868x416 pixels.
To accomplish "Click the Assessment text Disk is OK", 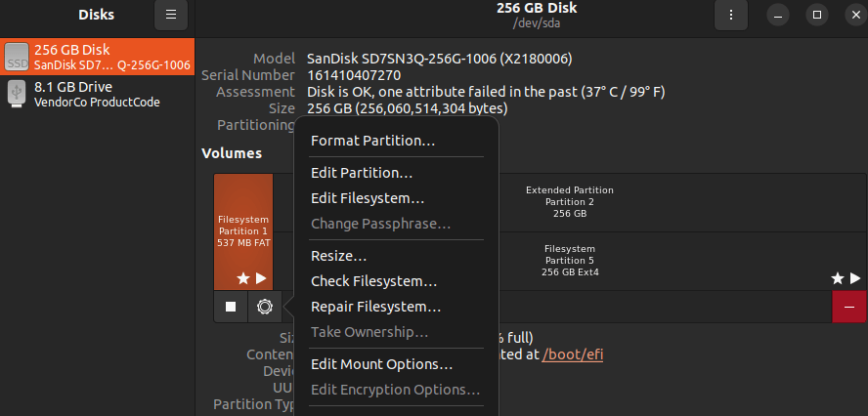I will [486, 92].
